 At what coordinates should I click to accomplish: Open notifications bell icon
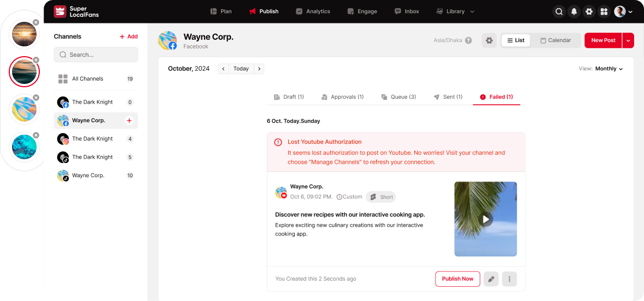click(x=574, y=11)
